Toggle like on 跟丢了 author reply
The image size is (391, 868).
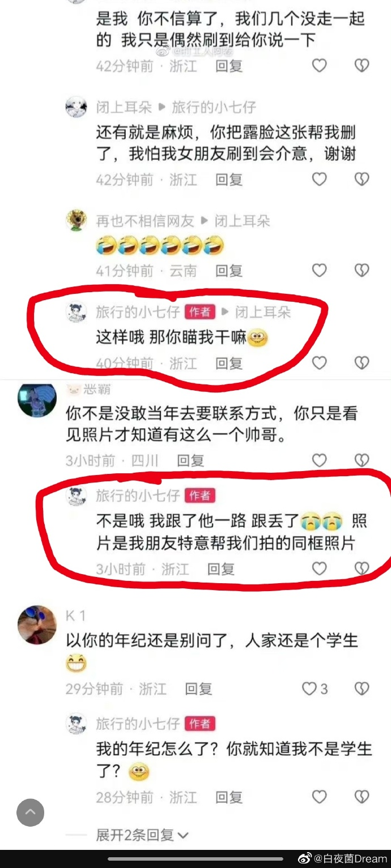pos(320,568)
